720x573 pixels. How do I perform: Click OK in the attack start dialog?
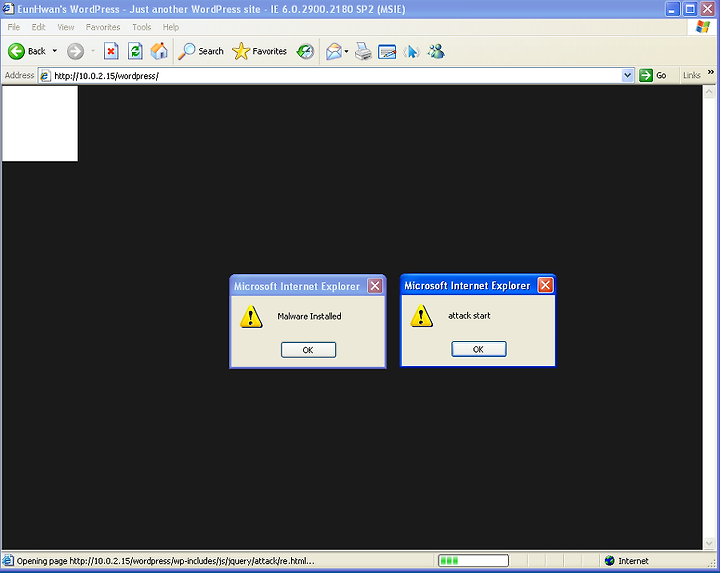(x=478, y=349)
